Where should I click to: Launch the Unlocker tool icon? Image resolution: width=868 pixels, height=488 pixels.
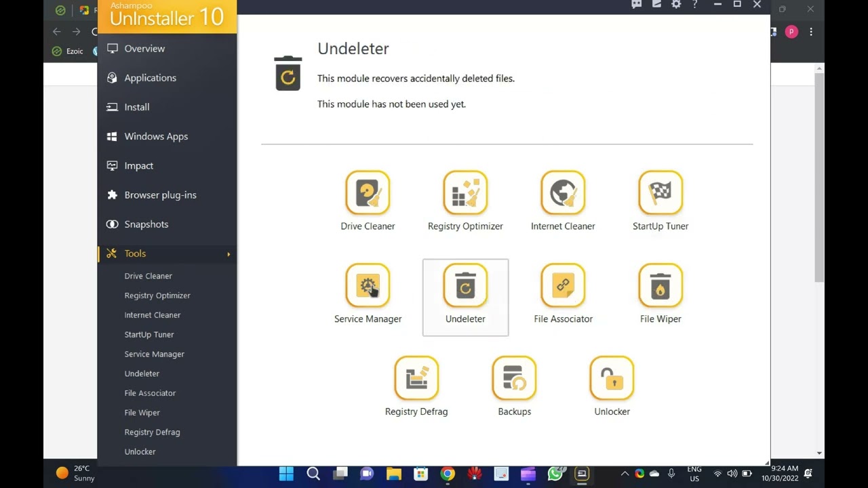[x=612, y=378]
